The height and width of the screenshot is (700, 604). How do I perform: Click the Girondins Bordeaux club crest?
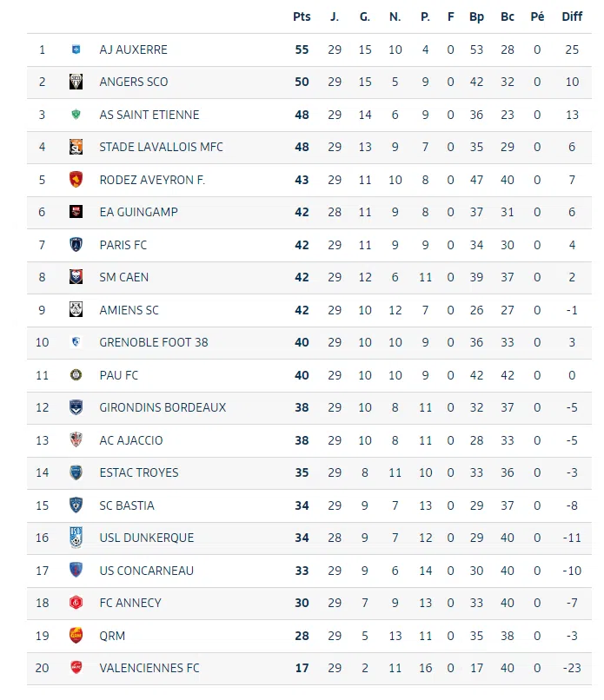click(76, 407)
